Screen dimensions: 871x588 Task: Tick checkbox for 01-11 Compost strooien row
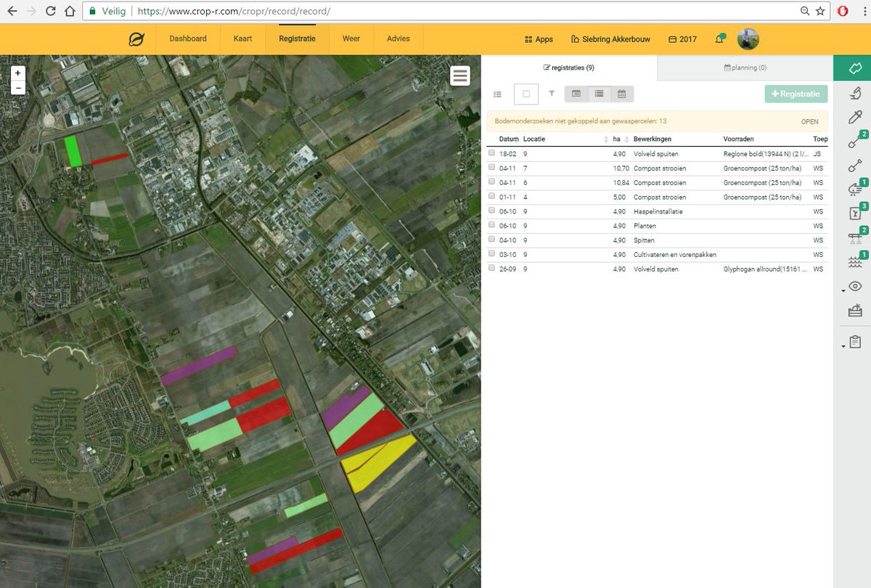pyautogui.click(x=491, y=197)
